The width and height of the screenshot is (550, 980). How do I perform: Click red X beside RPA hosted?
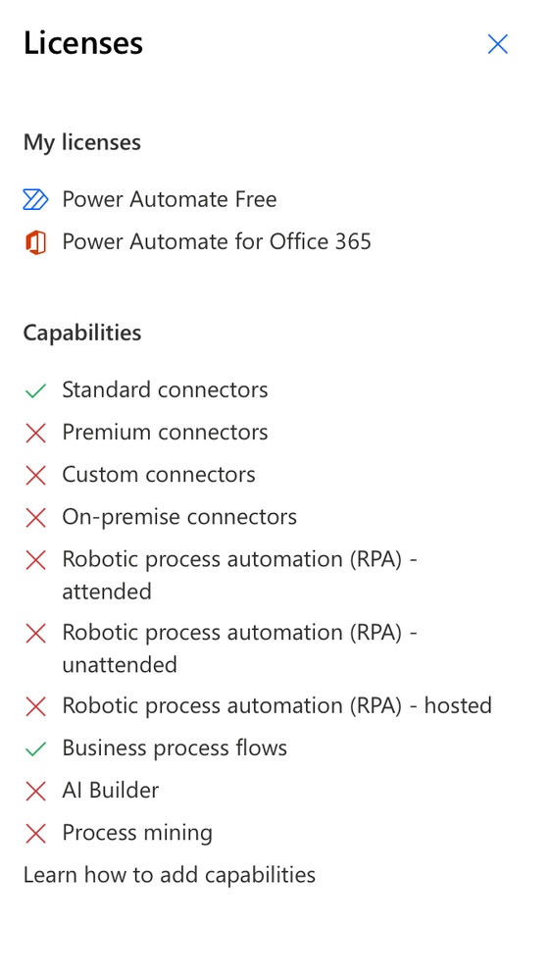pyautogui.click(x=35, y=706)
